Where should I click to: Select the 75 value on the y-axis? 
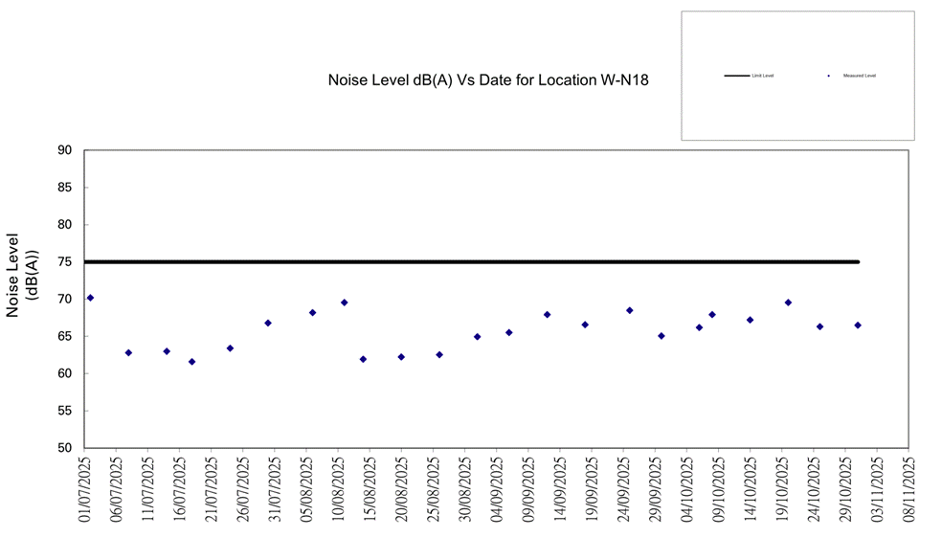(65, 261)
